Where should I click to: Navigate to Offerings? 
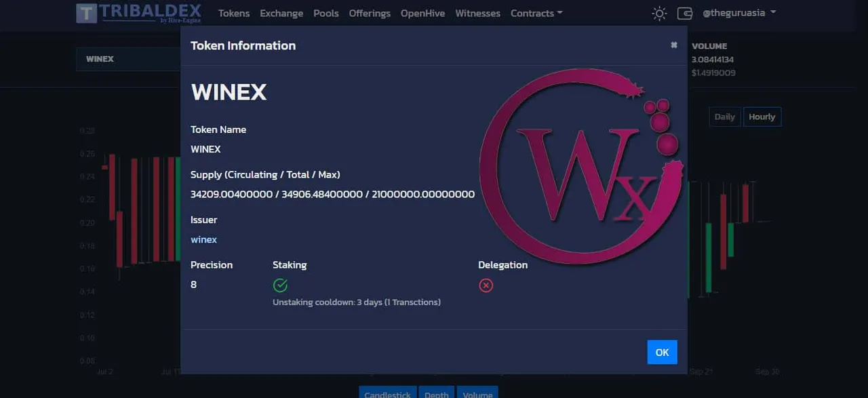pyautogui.click(x=370, y=13)
